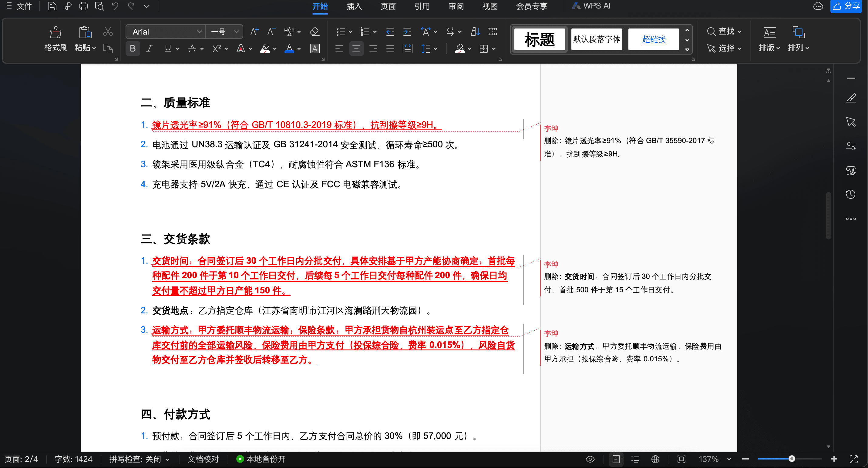
Task: Click the vertical document scrollbar
Action: pyautogui.click(x=828, y=216)
